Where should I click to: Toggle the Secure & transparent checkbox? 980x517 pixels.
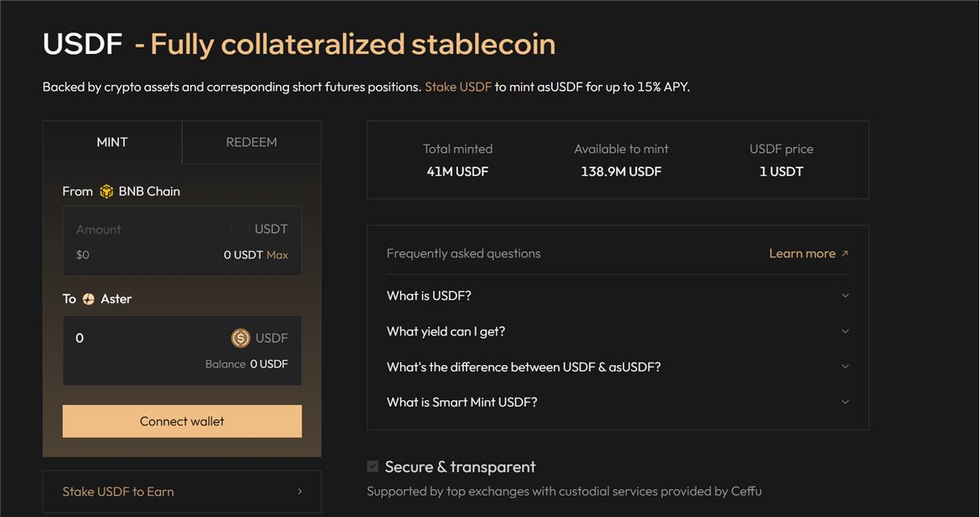point(373,466)
